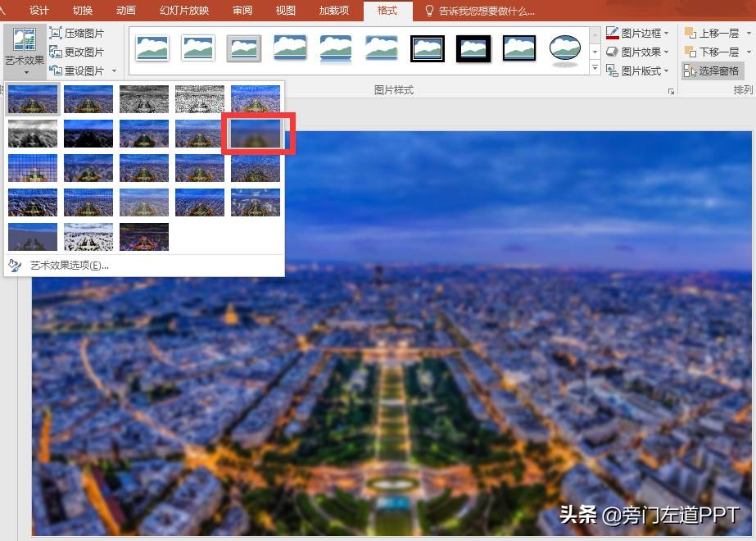Viewport: 756px width, 541px height.
Task: Select the dark high-contrast effect in second row
Action: pos(88,134)
